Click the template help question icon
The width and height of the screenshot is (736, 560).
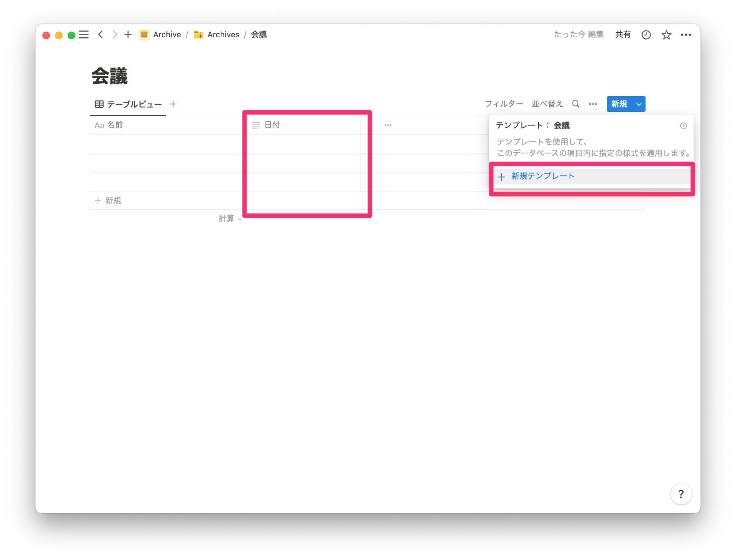(683, 126)
